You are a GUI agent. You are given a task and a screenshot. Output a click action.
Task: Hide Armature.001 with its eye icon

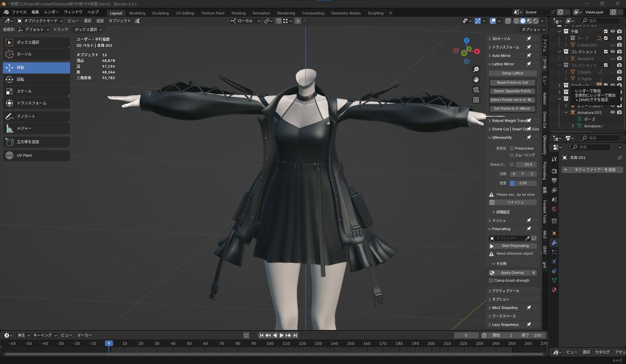tap(612, 112)
